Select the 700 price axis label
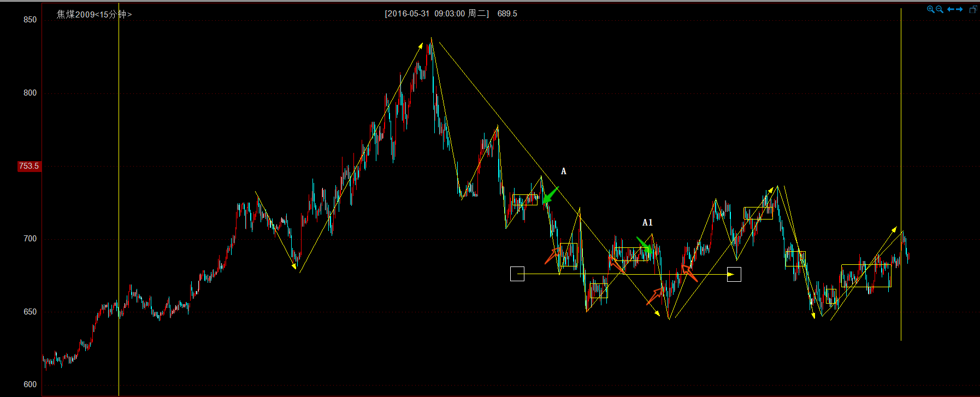980x397 pixels. point(30,239)
